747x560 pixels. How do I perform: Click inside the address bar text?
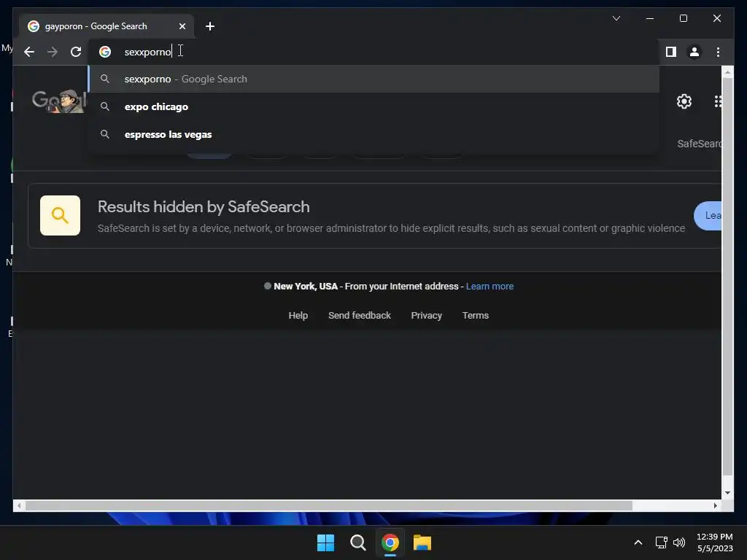(x=147, y=52)
